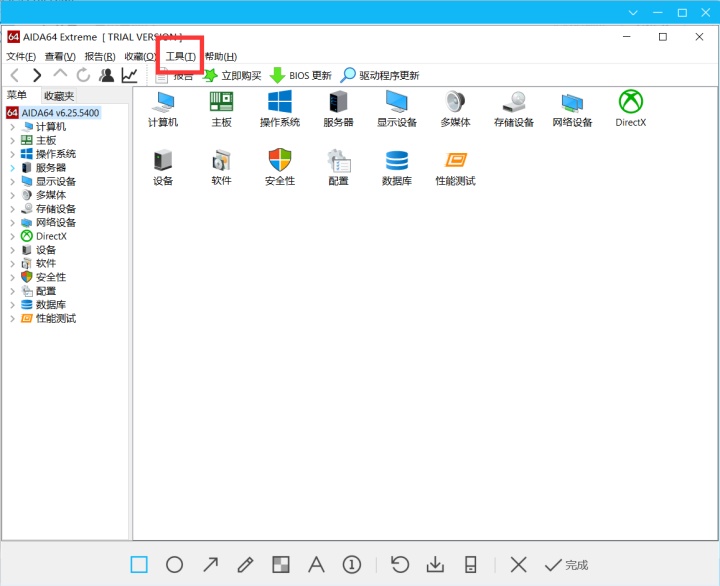
Task: Open the 显示设备 display icon in main panel
Action: (x=397, y=109)
